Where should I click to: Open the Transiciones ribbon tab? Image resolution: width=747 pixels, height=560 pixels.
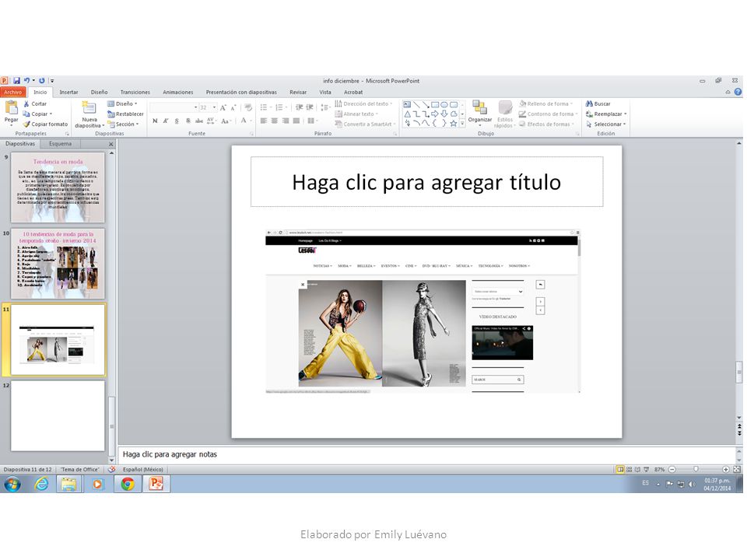[135, 93]
